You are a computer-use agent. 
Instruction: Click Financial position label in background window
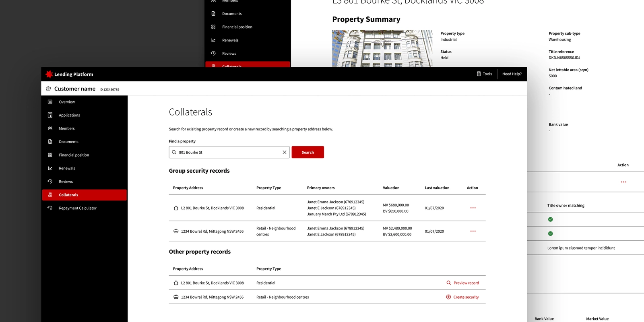pos(237,27)
